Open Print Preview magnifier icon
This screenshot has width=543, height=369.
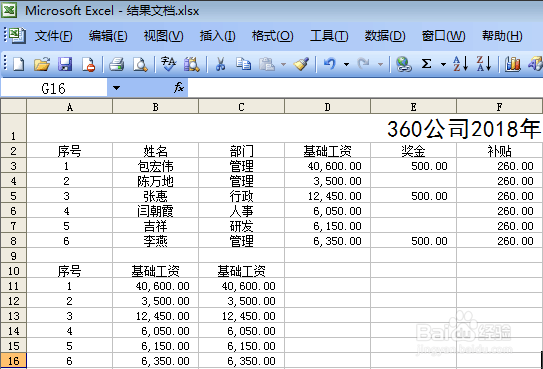click(140, 64)
